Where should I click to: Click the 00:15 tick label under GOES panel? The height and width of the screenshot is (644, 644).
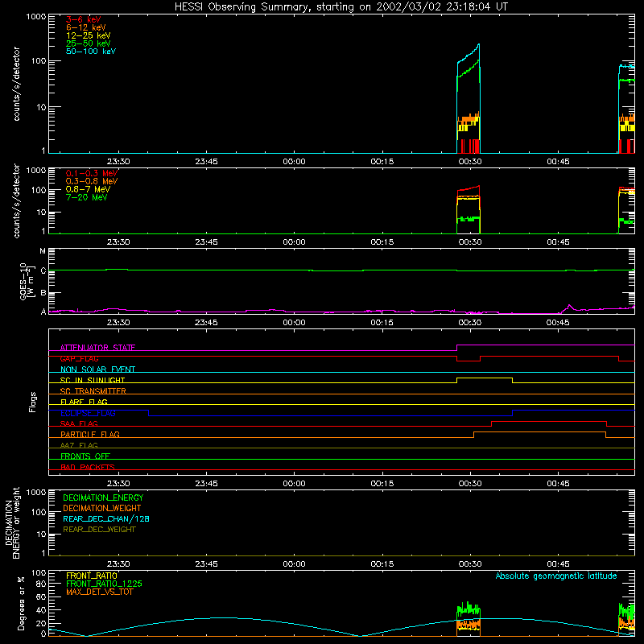click(x=382, y=323)
